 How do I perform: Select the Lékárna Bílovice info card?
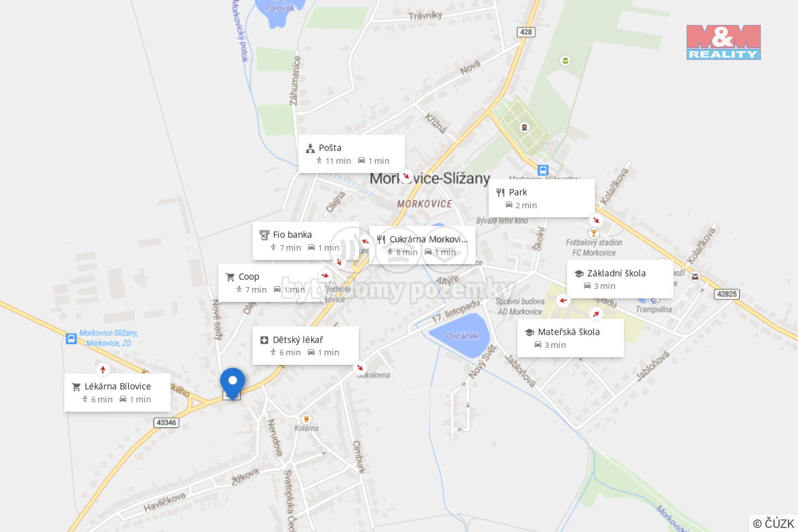(x=117, y=393)
